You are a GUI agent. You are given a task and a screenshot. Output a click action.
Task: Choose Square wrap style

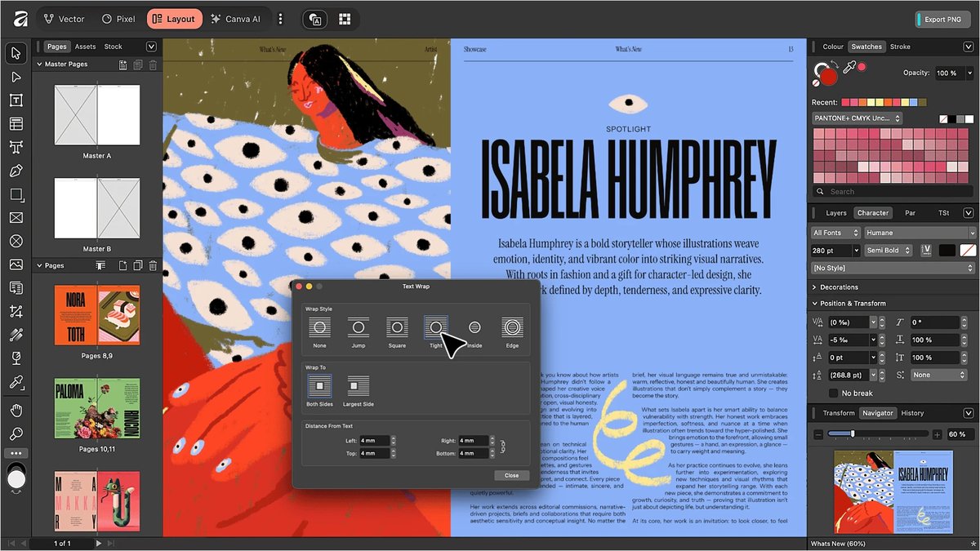click(x=397, y=331)
